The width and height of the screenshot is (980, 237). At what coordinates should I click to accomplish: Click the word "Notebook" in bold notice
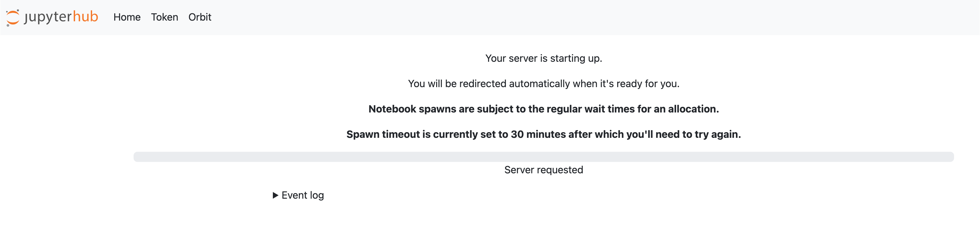(x=392, y=109)
